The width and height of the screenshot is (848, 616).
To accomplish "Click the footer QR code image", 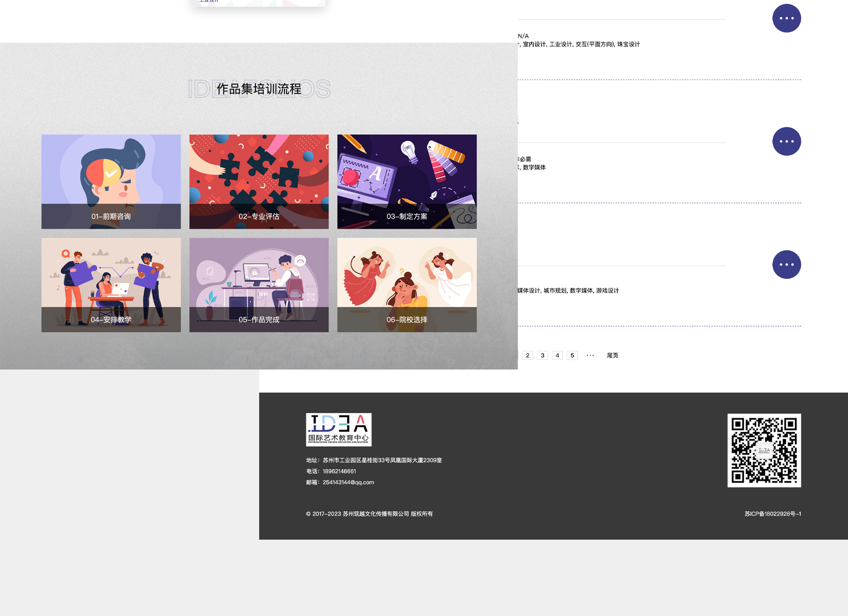I will 764,450.
